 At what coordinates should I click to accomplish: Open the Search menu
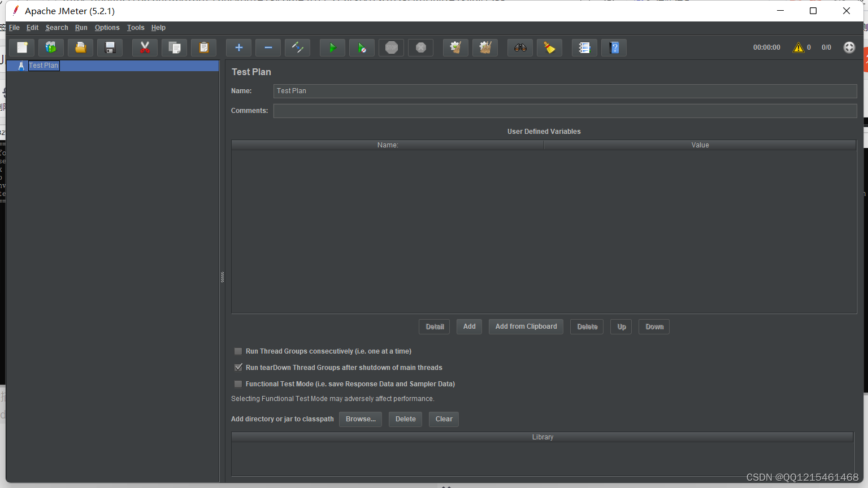click(57, 28)
